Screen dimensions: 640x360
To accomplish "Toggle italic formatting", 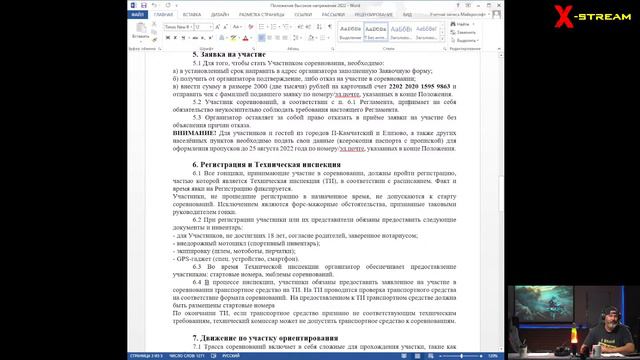I will pyautogui.click(x=175, y=38).
